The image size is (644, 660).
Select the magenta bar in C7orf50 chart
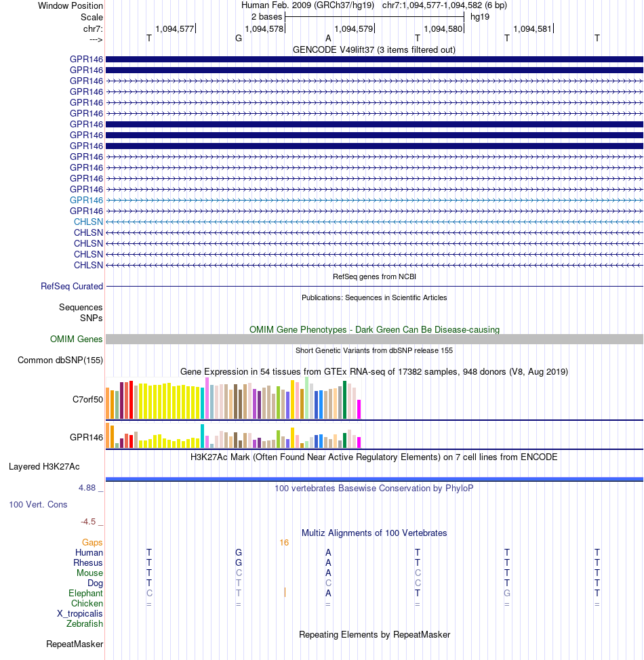click(x=359, y=409)
